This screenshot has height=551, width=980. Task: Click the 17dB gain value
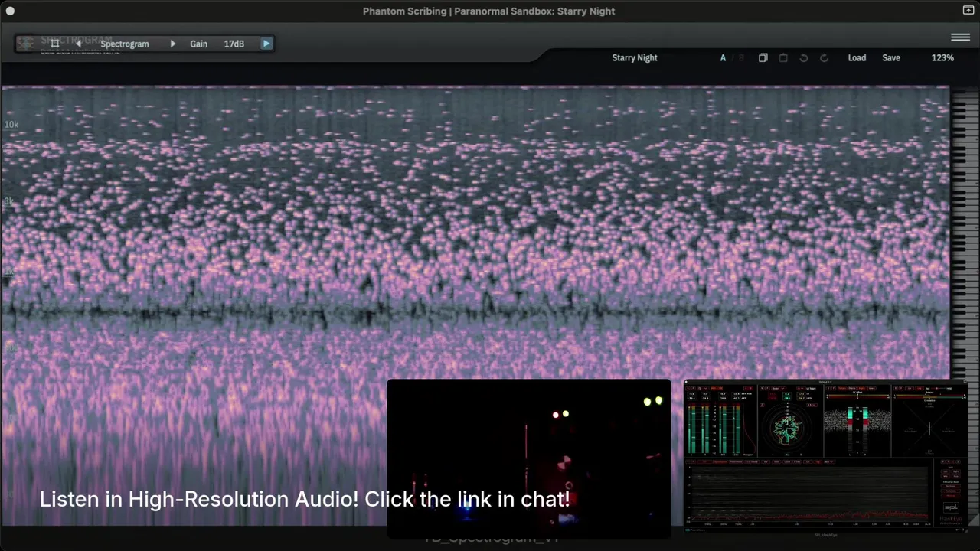click(234, 44)
